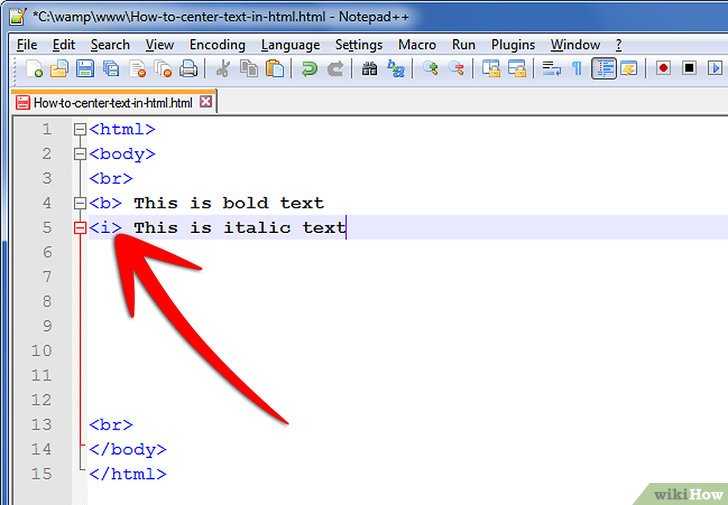Toggle the Indent Guide toolbar icon
This screenshot has width=728, height=505.
(x=604, y=69)
